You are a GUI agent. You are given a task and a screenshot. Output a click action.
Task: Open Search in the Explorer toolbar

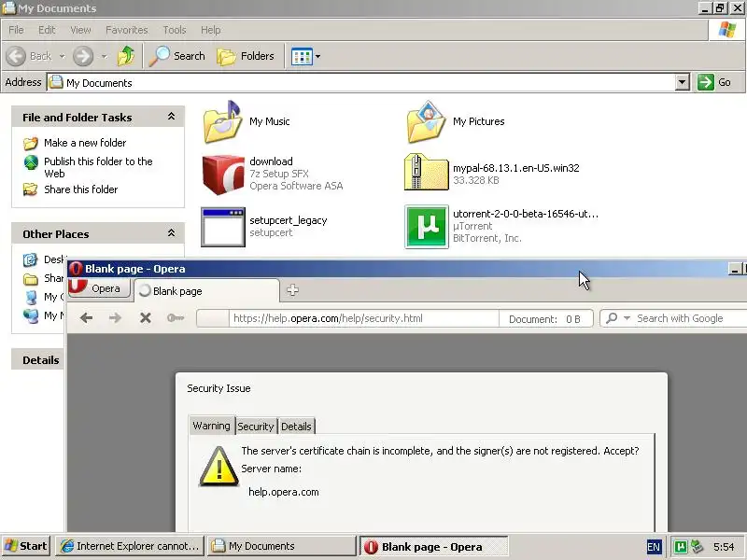click(176, 56)
